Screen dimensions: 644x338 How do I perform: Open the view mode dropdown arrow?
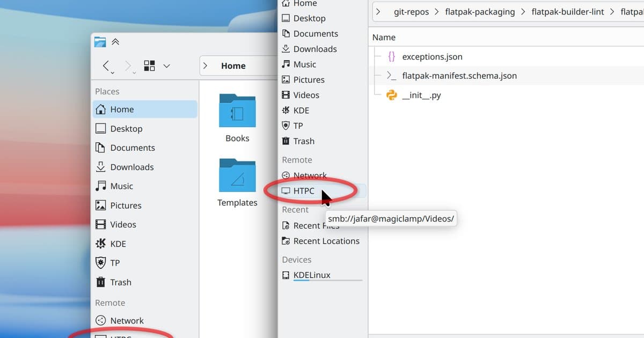(166, 66)
